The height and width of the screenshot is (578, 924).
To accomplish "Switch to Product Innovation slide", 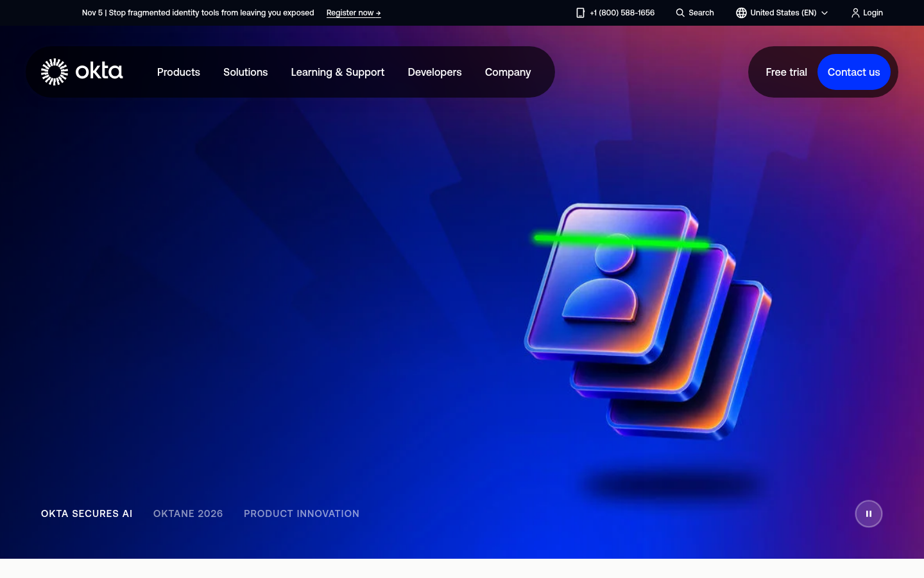I will coord(302,514).
